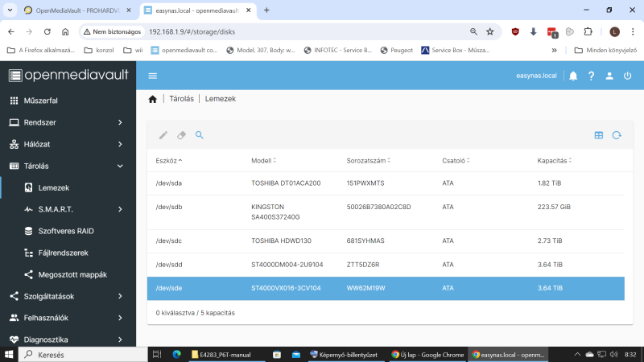Open the tab search dropdown arrow
Viewport: 644px width, 362px height.
click(10, 10)
